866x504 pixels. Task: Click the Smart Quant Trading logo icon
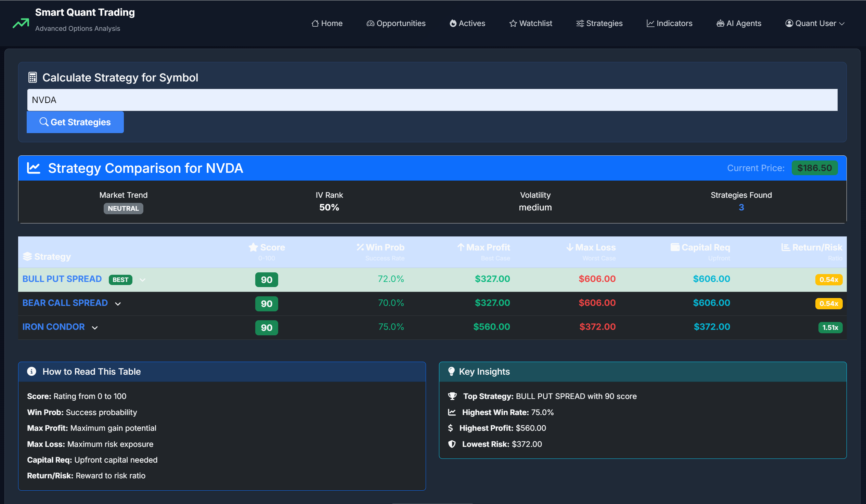pos(20,23)
